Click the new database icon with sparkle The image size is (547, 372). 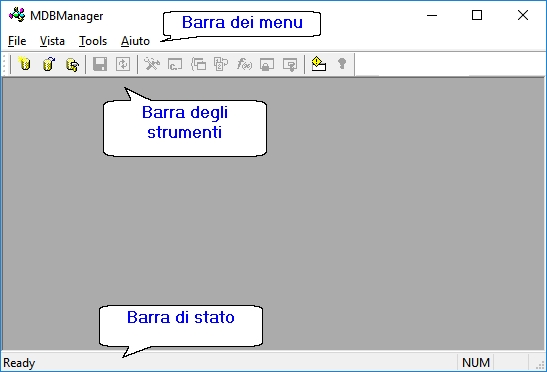pyautogui.click(x=24, y=64)
